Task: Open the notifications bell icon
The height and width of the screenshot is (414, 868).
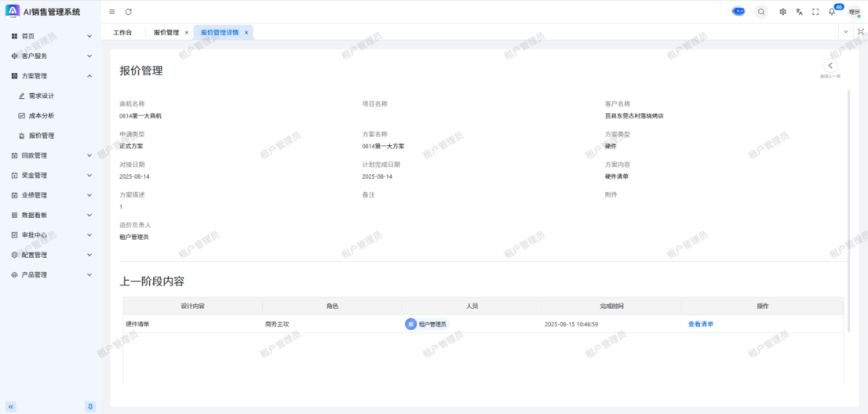Action: click(832, 12)
